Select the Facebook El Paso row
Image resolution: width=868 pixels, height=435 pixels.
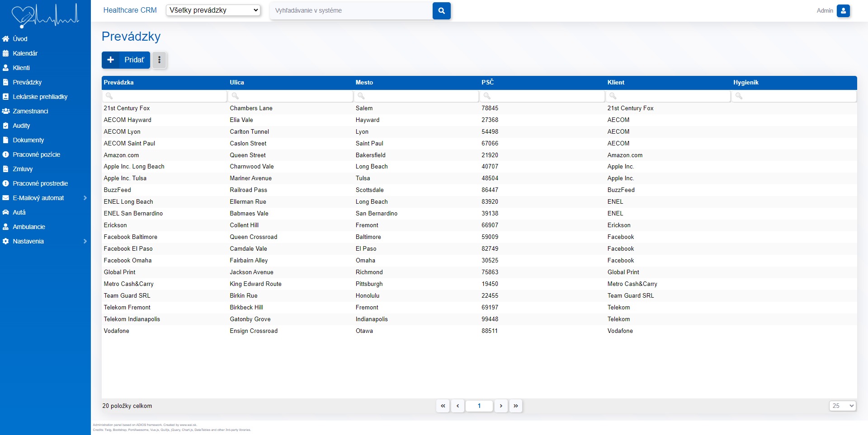point(479,249)
